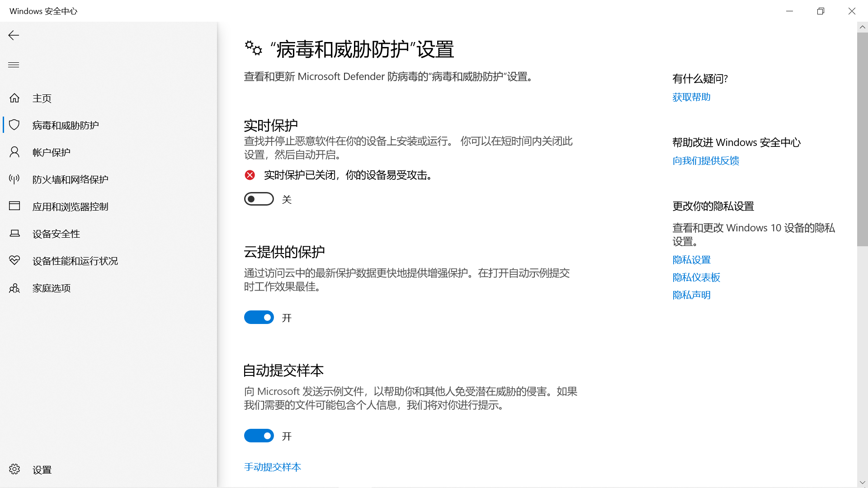
Task: Open the 获取帮助 link
Action: point(691,97)
